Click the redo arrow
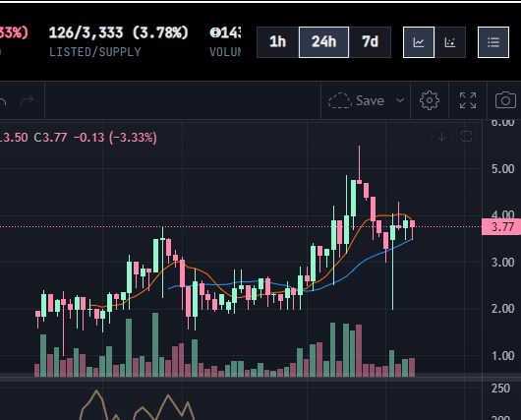 pyautogui.click(x=27, y=100)
